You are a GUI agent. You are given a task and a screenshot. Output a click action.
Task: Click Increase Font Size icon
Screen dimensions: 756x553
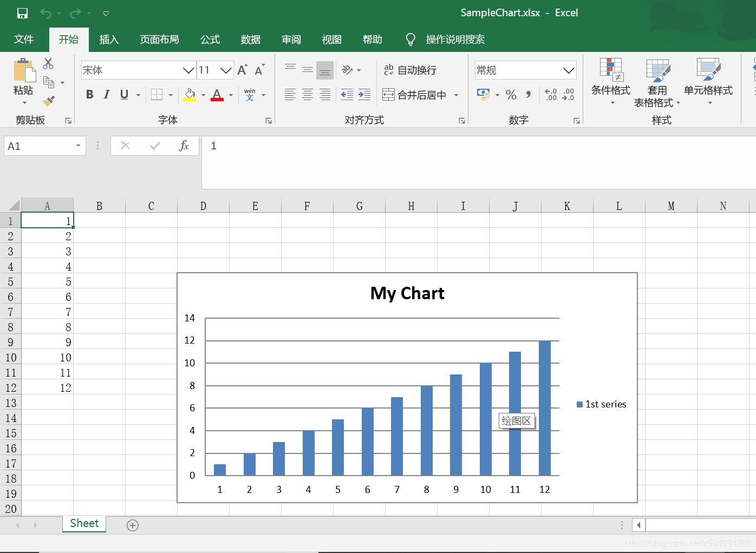click(242, 70)
